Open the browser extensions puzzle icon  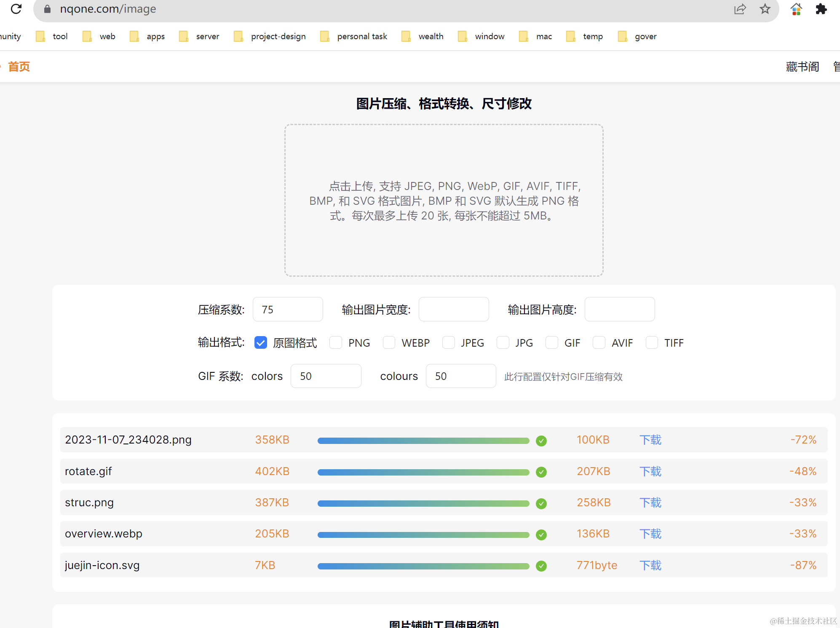(x=821, y=9)
